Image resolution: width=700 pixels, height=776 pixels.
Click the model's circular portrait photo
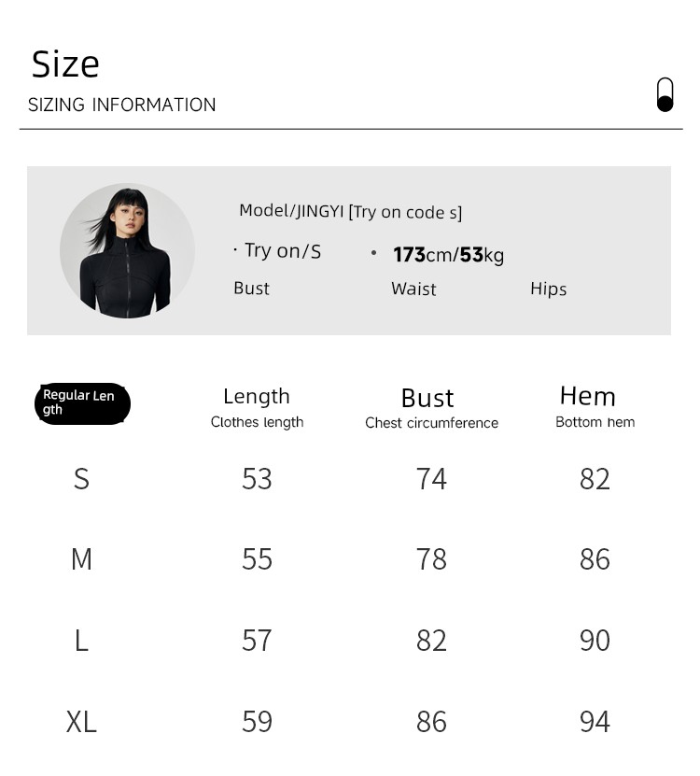point(127,250)
